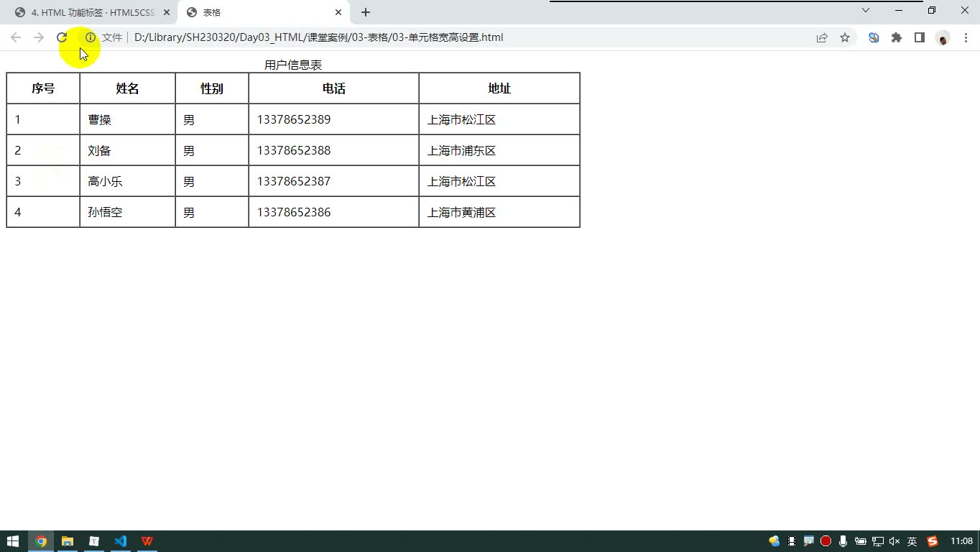Click the 曹操 name cell

coord(127,119)
